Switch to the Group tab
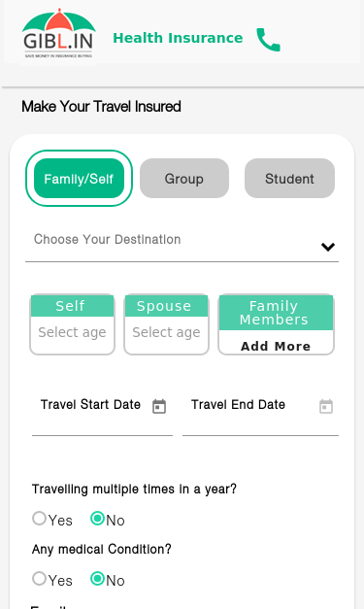364x609 pixels. pos(184,179)
